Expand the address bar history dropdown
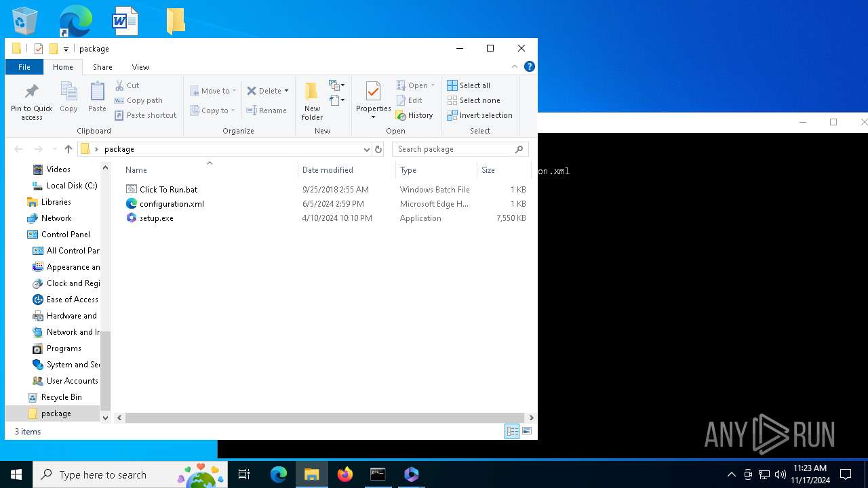 pos(366,149)
